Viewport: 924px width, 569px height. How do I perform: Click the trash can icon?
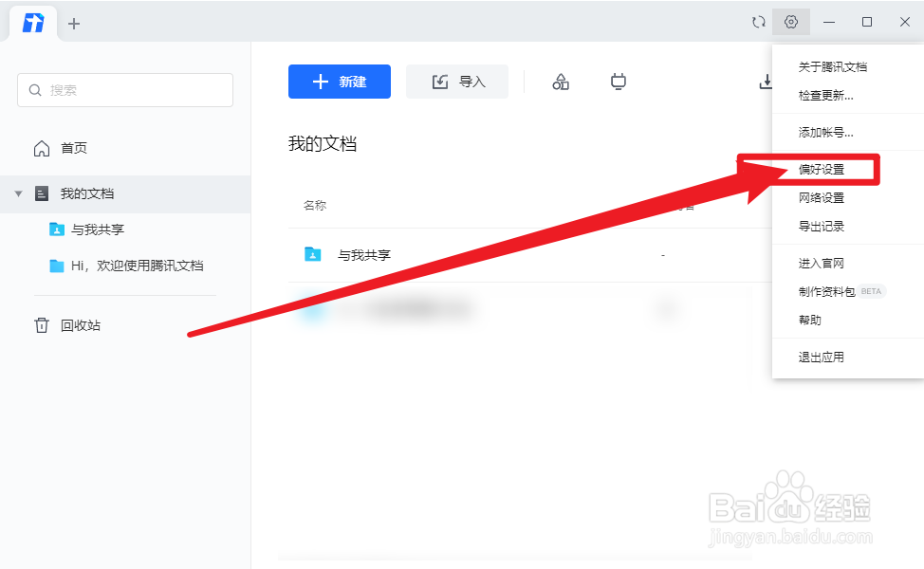pos(41,325)
